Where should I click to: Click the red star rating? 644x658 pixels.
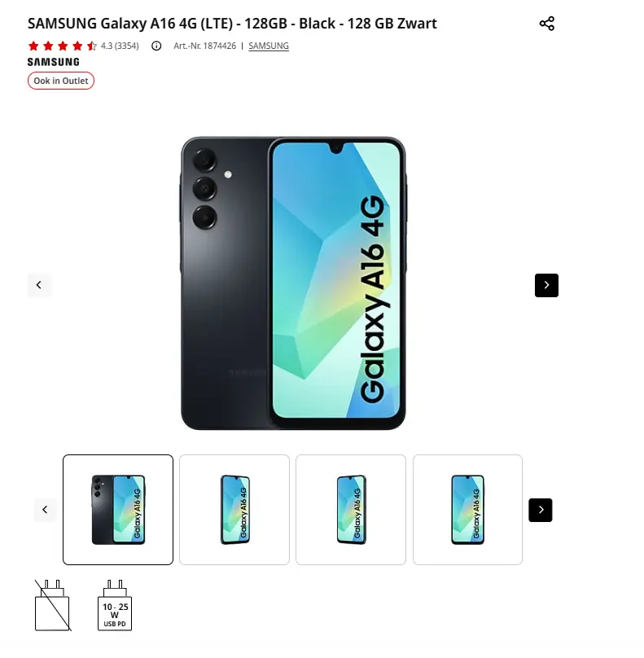tap(62, 46)
